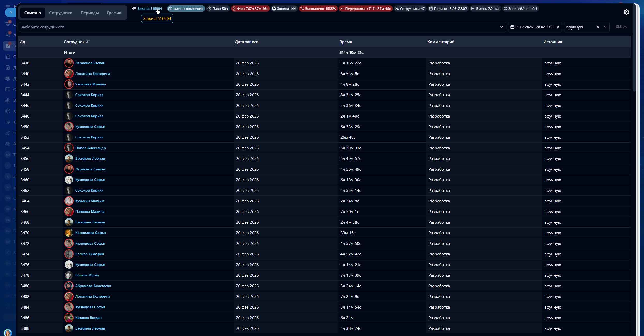This screenshot has height=336, width=644.
Task: Click the Перерасход overrun badge
Action: point(365,9)
